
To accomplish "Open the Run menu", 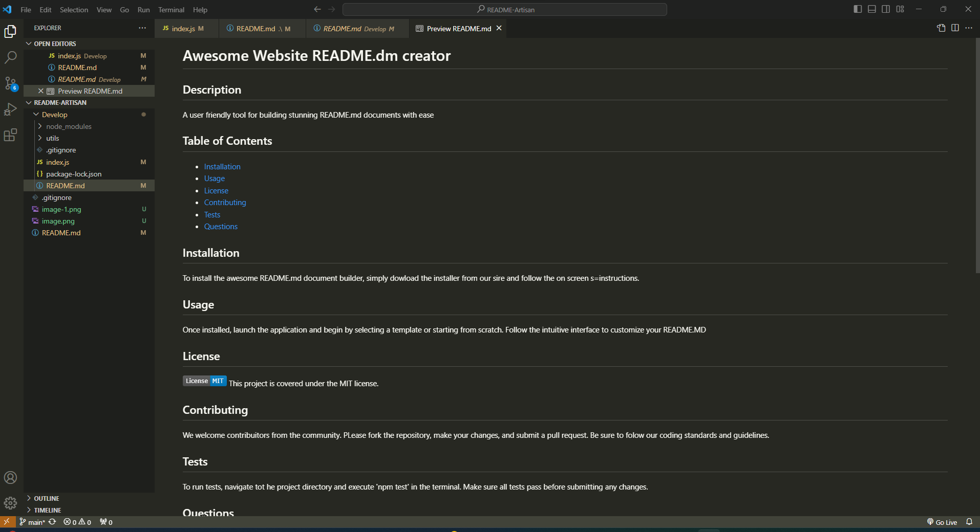I will (143, 10).
